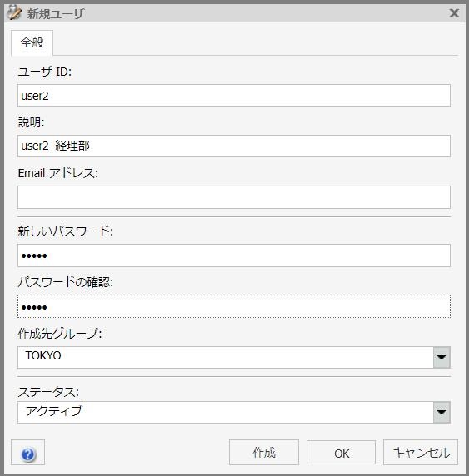Screen dimensions: 469x476
Task: Confirm with the OK button
Action: pos(341,453)
